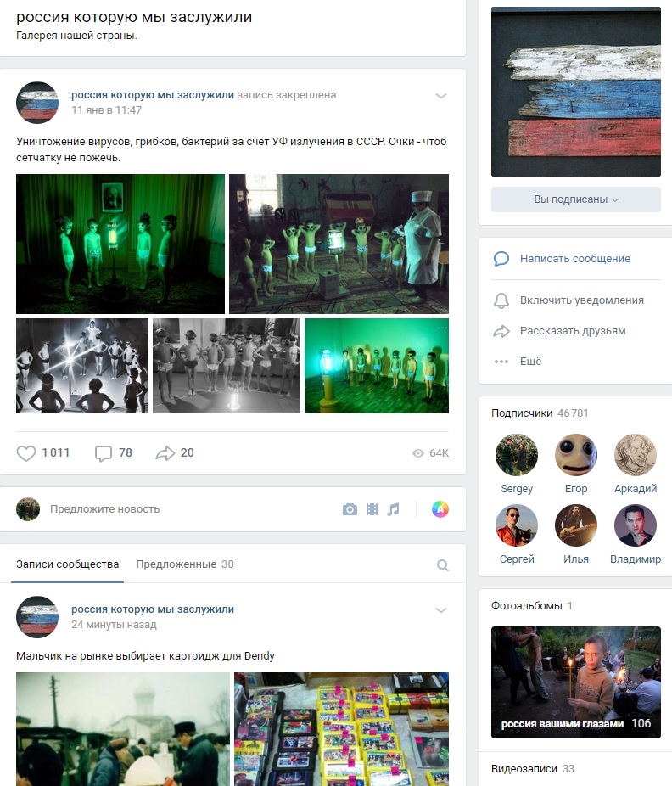Image resolution: width=672 pixels, height=786 pixels.
Task: Open teal photo with yellow lamp stand
Action: (377, 366)
